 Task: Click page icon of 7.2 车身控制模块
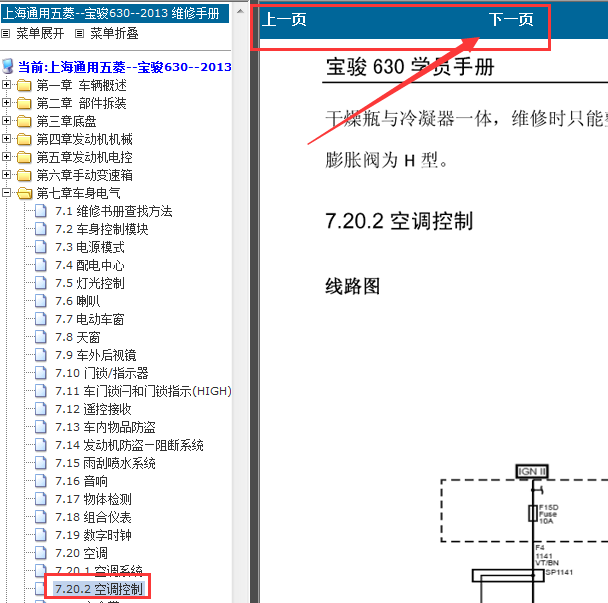coord(41,229)
